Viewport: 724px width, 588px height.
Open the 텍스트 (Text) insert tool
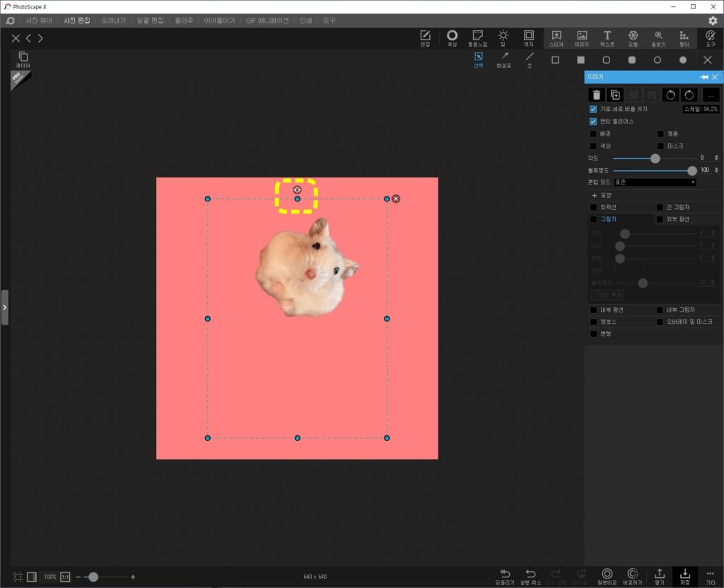tap(607, 38)
